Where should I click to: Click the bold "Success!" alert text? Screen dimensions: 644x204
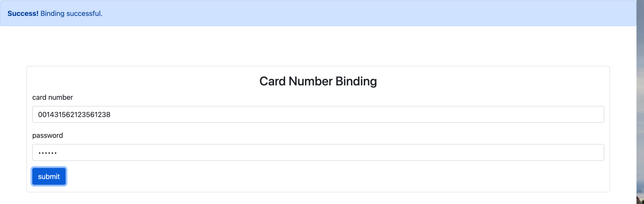coord(23,13)
